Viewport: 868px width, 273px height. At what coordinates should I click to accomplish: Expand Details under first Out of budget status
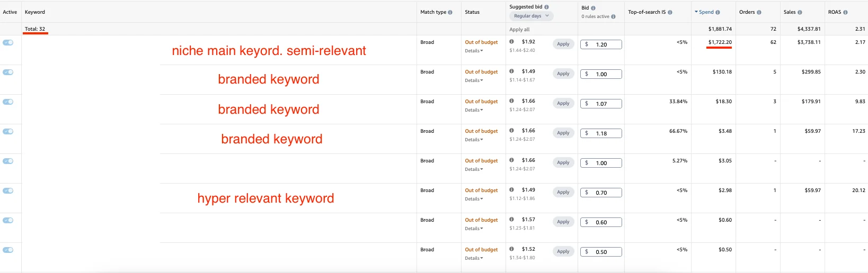pos(474,51)
